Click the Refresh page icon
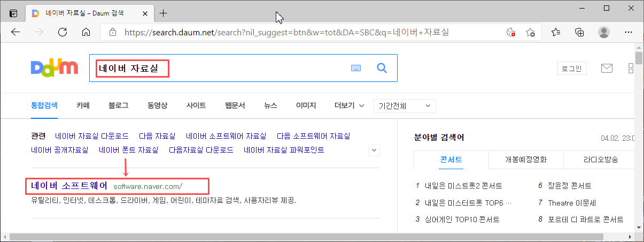This screenshot has width=644, height=242. [63, 32]
